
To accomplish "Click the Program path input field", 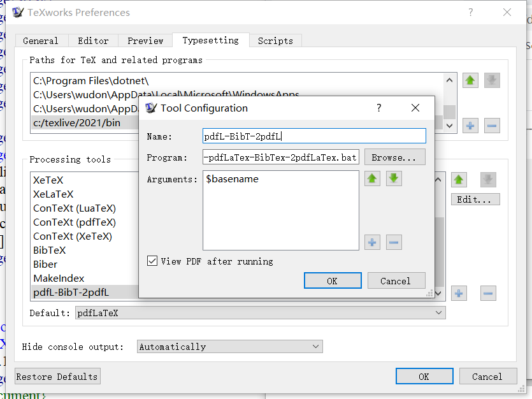I will coord(280,157).
